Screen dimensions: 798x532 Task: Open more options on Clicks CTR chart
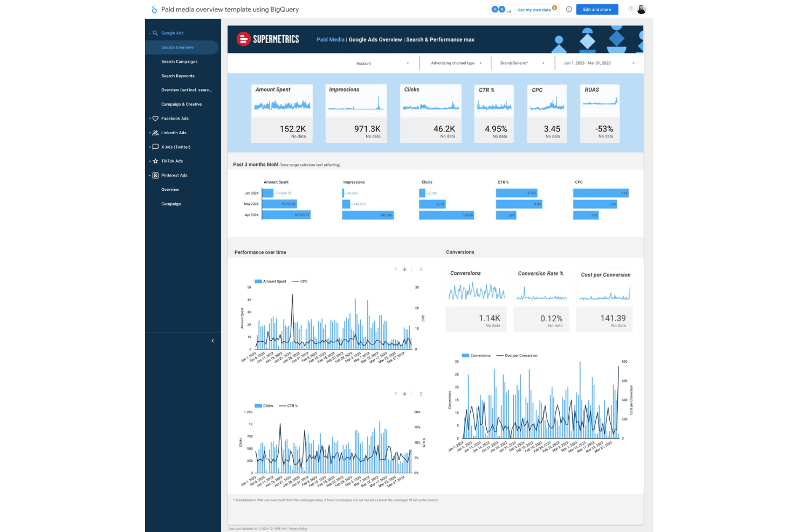pos(421,393)
